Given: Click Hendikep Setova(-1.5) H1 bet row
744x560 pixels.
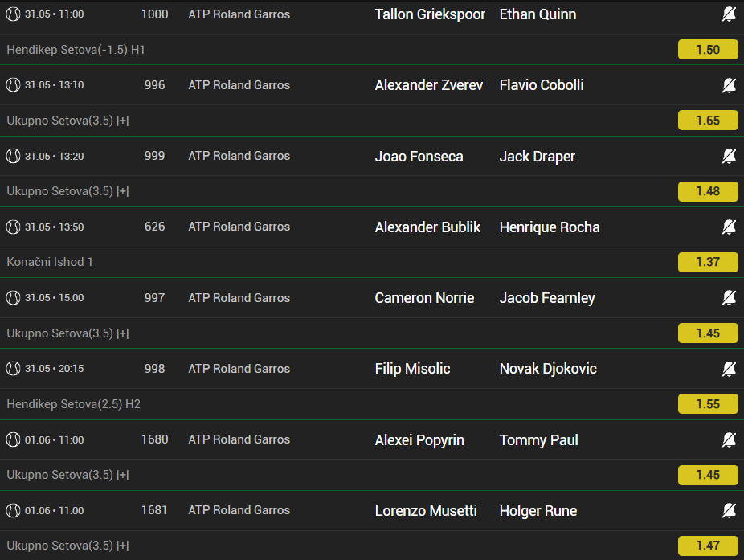Looking at the screenshot, I should point(372,49).
